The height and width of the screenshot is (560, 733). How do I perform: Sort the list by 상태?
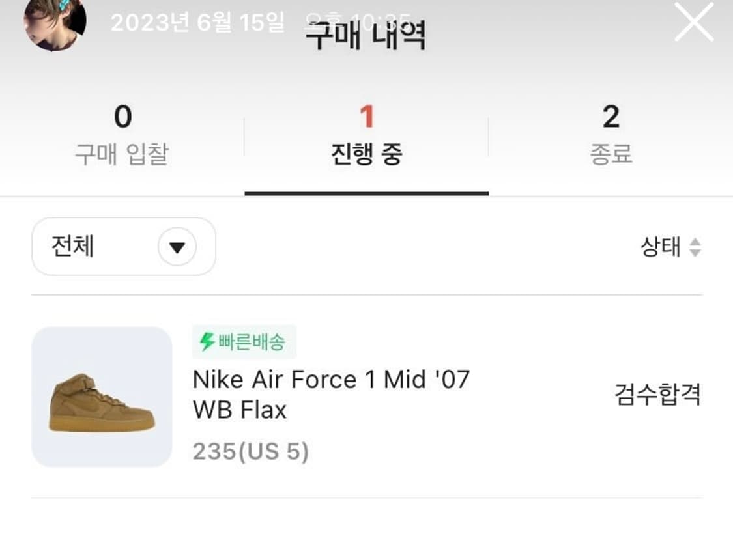tap(660, 247)
